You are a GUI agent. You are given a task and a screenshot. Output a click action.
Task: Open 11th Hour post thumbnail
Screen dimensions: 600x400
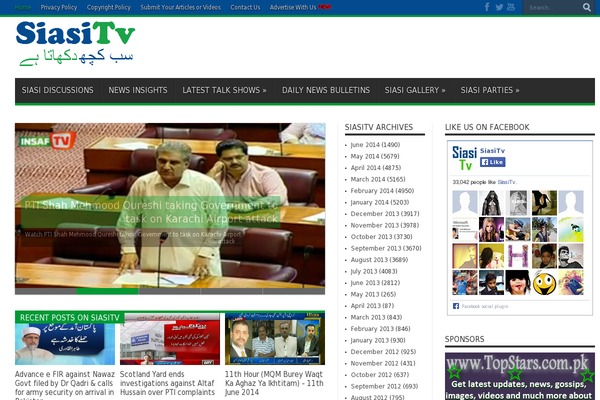click(x=275, y=338)
